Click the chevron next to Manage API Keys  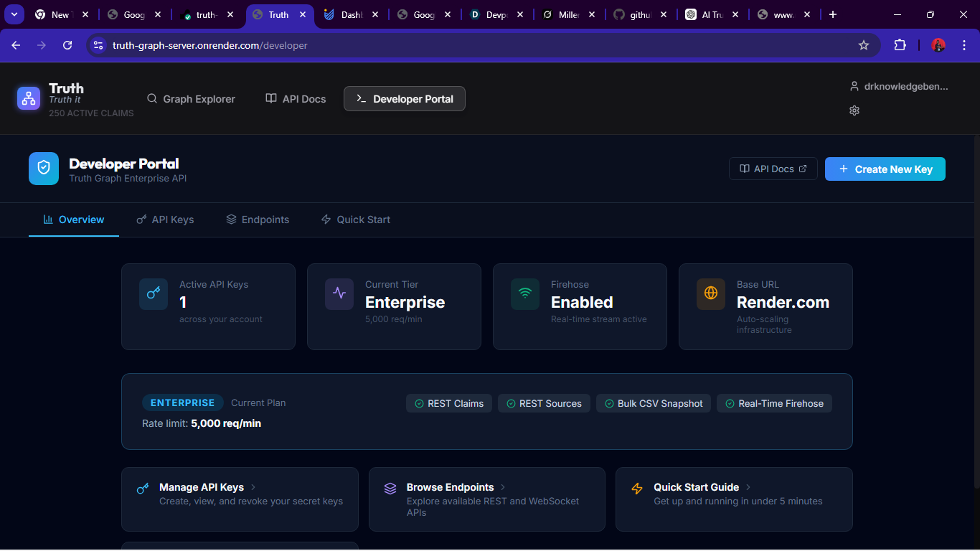[x=253, y=487]
